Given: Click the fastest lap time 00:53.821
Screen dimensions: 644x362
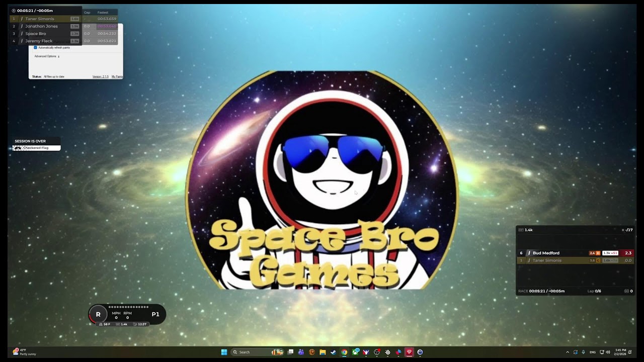Looking at the screenshot, I should tap(107, 41).
